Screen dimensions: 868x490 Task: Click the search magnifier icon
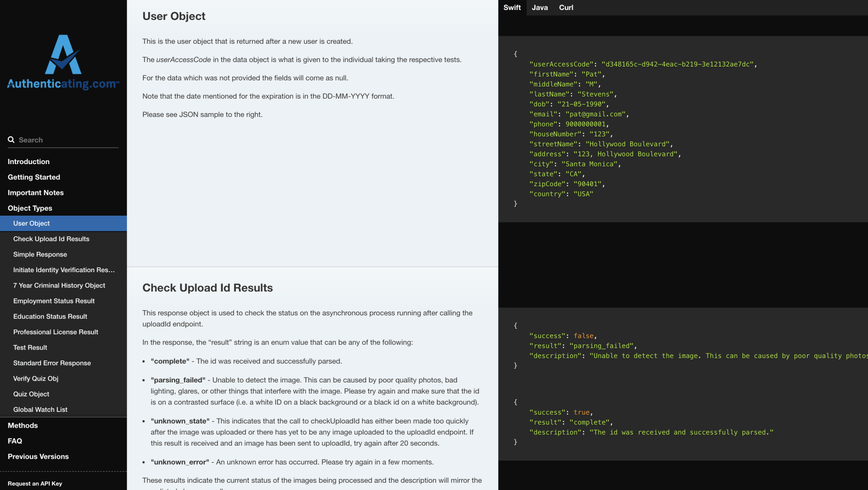pyautogui.click(x=11, y=140)
